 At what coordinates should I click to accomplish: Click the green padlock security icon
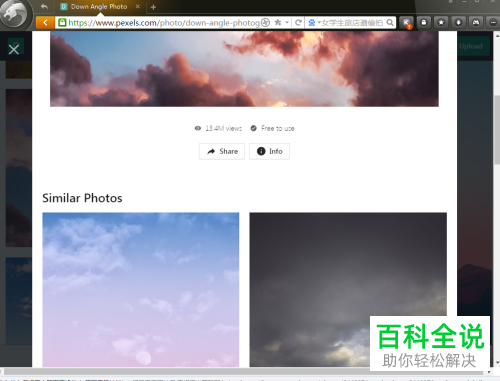coord(62,23)
